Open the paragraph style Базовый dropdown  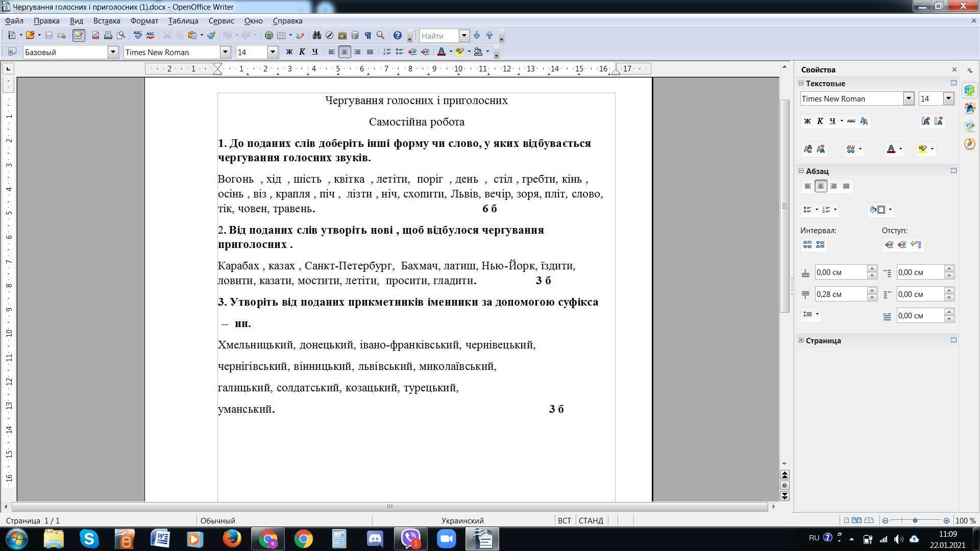(x=113, y=52)
